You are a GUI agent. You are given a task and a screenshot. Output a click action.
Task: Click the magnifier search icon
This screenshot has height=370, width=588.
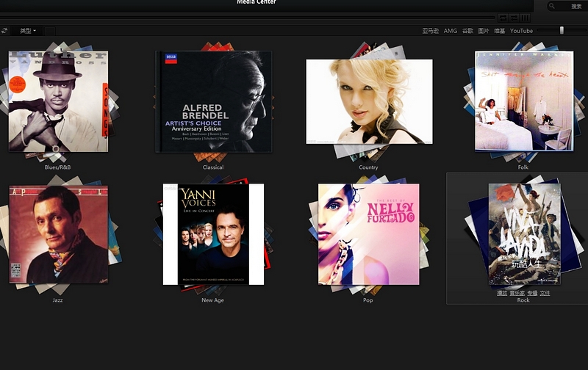[x=552, y=6]
